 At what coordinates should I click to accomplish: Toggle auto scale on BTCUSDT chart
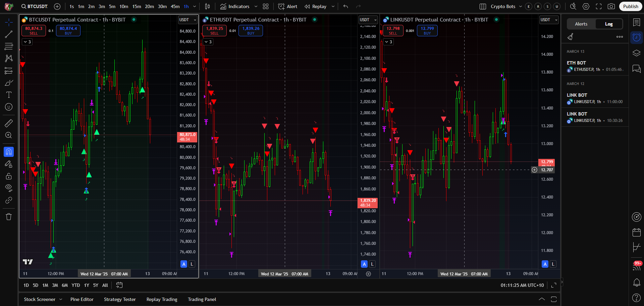[x=184, y=264]
